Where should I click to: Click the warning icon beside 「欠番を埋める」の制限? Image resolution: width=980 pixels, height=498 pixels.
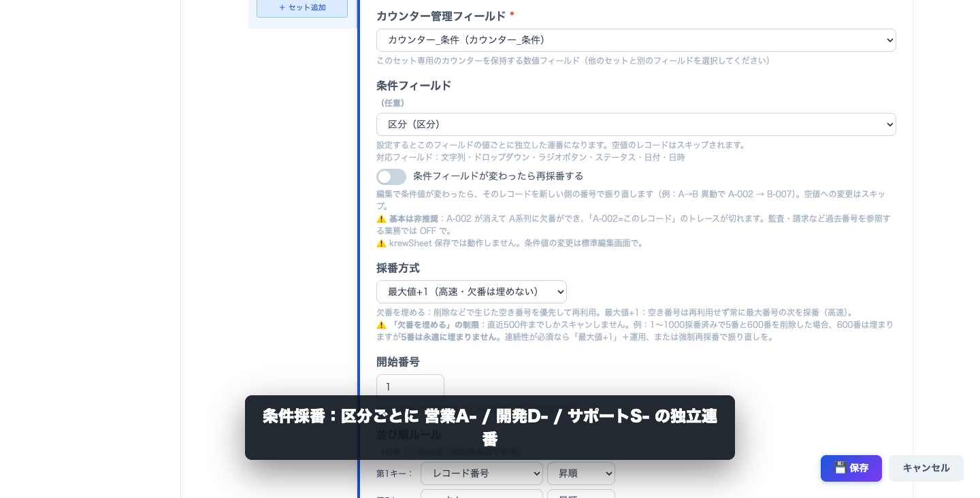pos(381,325)
